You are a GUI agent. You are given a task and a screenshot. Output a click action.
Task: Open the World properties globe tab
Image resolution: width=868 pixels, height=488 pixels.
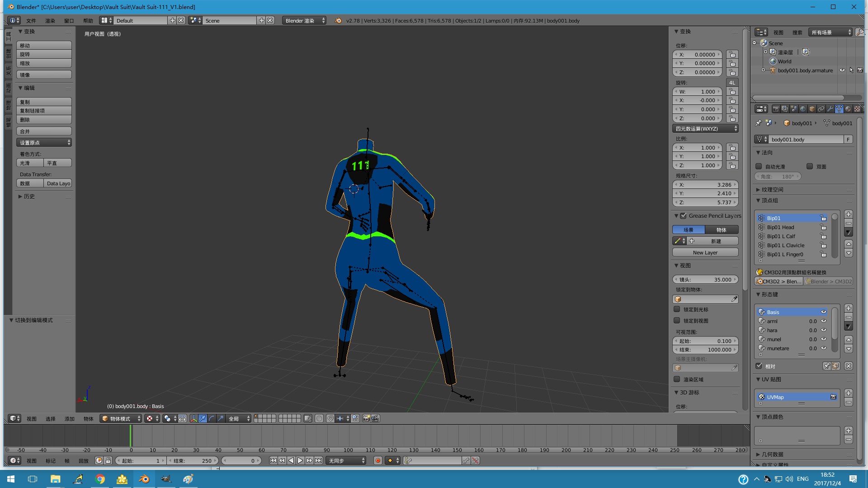803,109
